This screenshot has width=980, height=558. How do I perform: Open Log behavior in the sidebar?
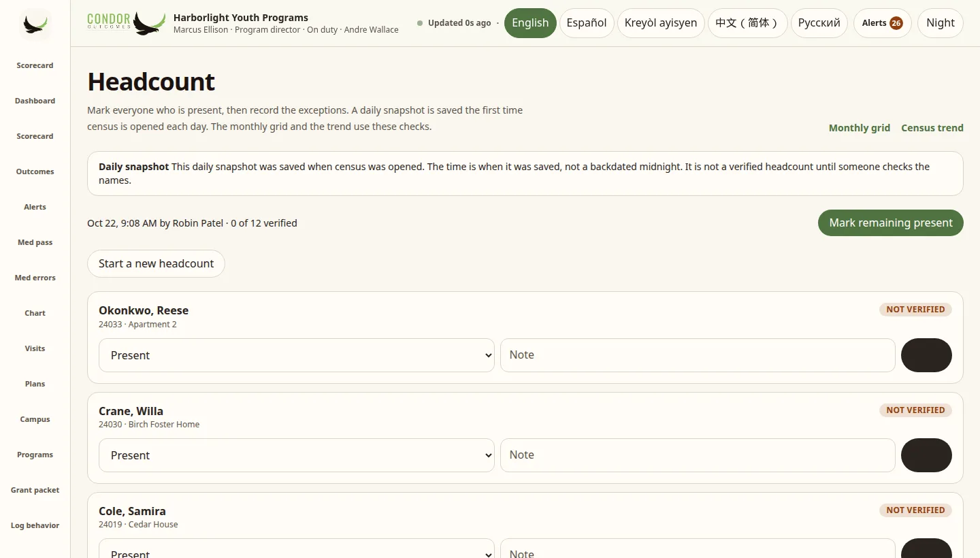point(35,525)
